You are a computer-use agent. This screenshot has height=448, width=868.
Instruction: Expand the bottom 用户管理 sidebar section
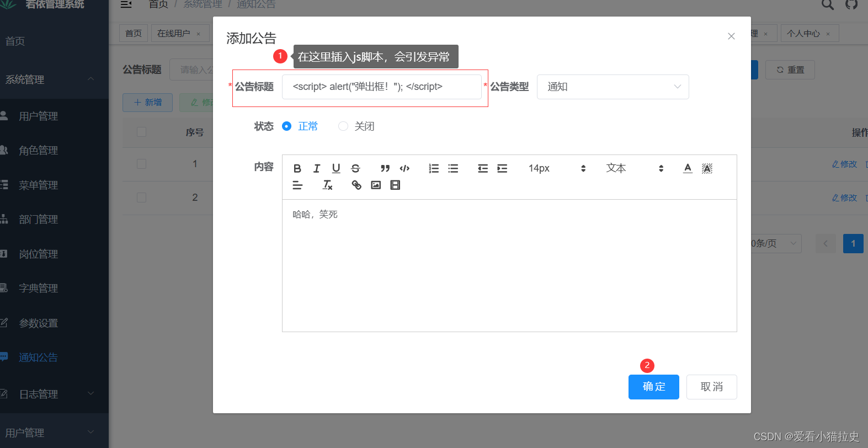(54, 433)
